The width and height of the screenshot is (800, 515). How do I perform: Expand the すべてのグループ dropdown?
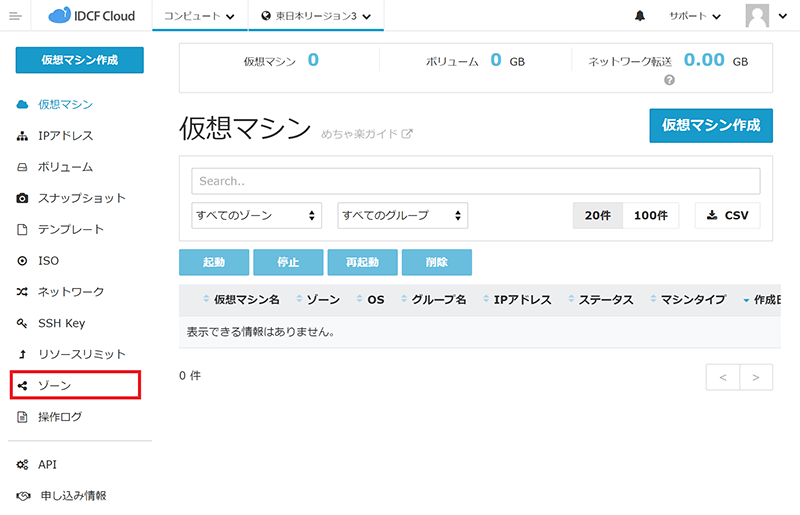(x=402, y=215)
